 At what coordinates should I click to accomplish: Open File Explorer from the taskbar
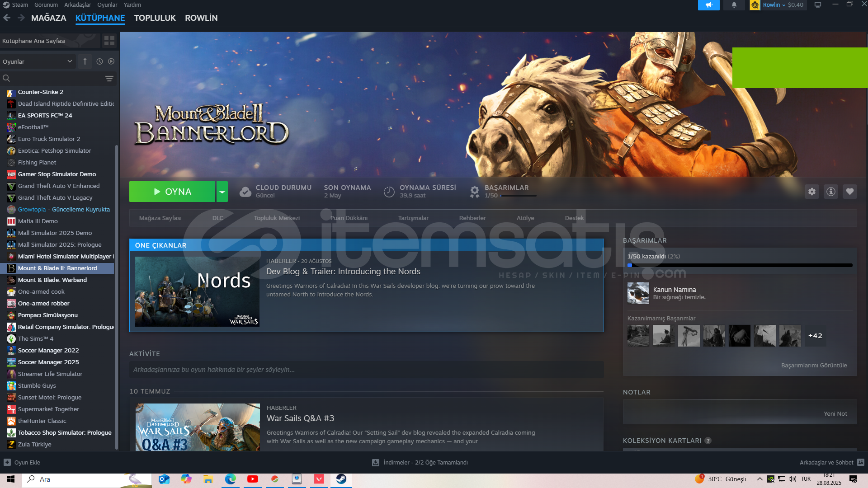(208, 479)
